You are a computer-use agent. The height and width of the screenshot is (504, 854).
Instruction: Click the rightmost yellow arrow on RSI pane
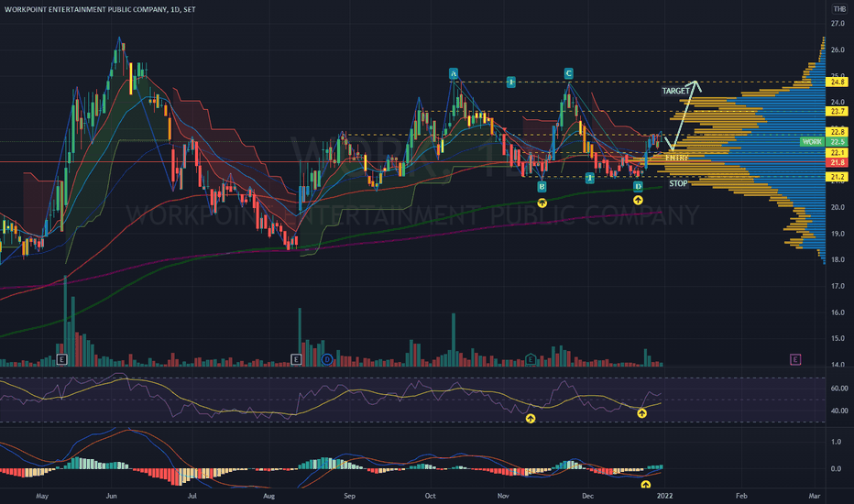[x=641, y=413]
